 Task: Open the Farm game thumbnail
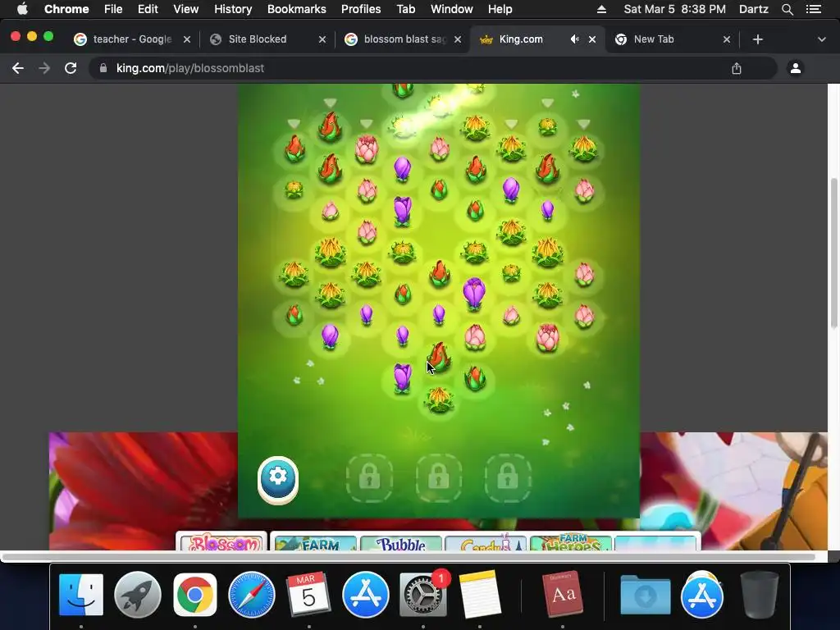point(315,543)
